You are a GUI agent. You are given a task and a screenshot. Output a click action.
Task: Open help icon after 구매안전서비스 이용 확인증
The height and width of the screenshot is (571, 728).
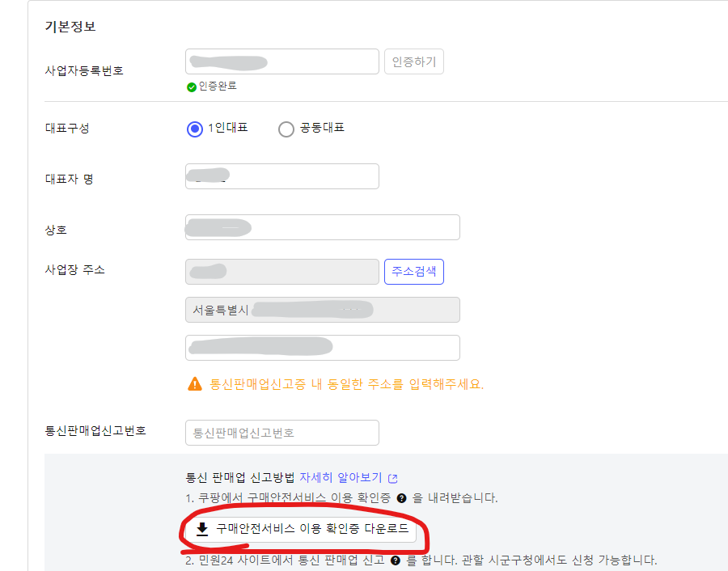(x=402, y=498)
